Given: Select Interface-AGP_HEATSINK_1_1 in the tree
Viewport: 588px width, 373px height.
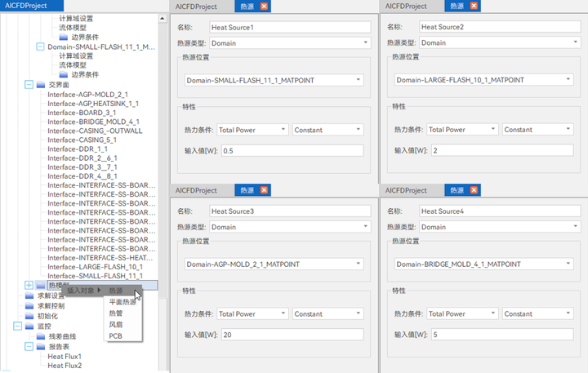Looking at the screenshot, I should (93, 104).
